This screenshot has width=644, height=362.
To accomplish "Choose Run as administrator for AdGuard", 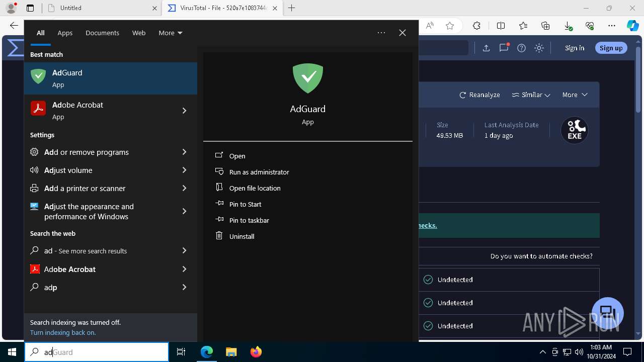I will [x=259, y=172].
